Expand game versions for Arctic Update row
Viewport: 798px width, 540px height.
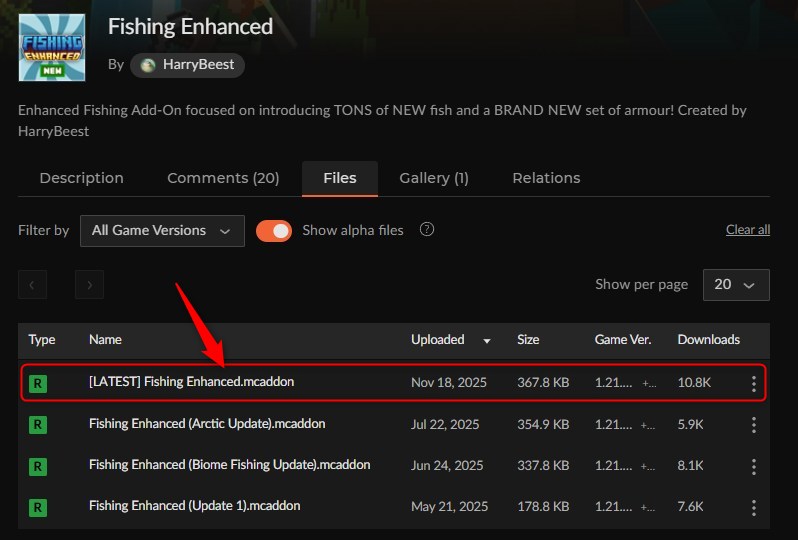point(648,425)
